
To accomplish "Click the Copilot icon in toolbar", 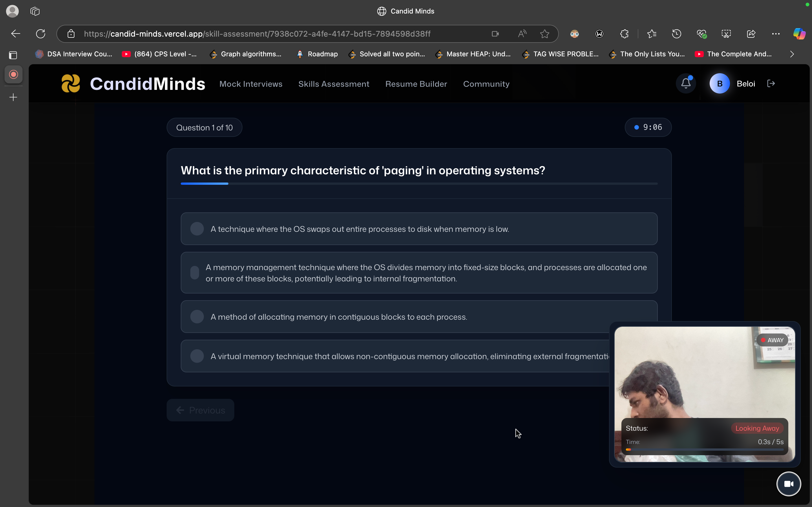I will (799, 34).
